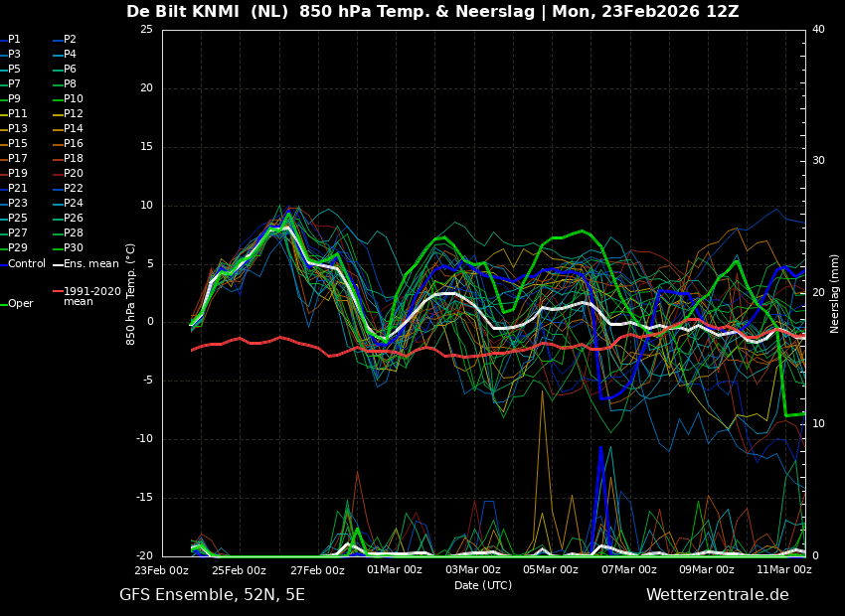Click the 01Mar 00z date tick label

[x=395, y=570]
